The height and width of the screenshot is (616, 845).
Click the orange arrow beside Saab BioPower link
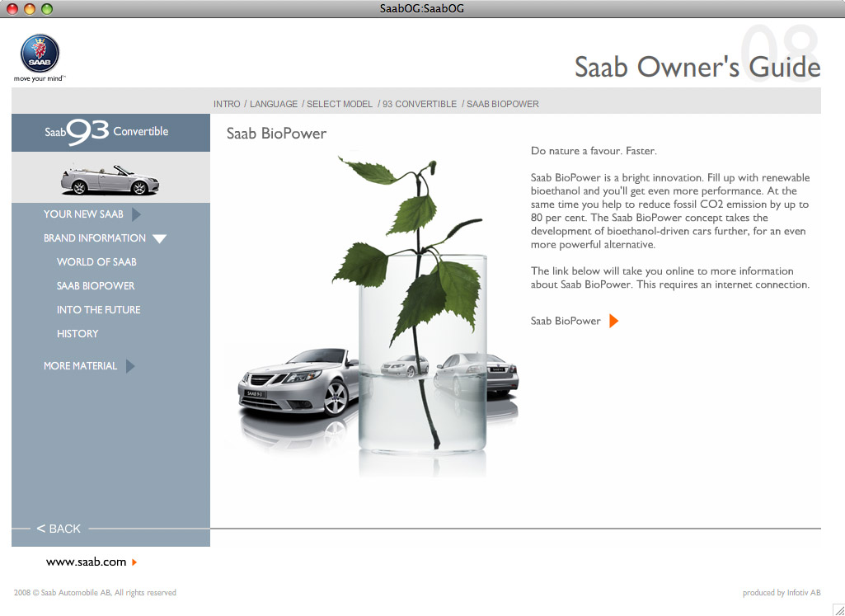[614, 322]
